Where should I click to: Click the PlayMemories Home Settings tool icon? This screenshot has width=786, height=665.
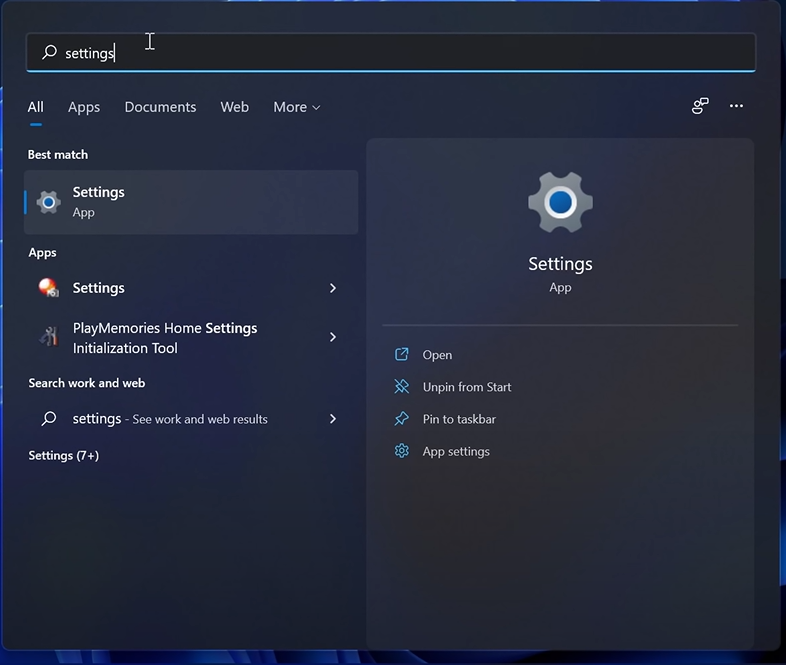(48, 338)
